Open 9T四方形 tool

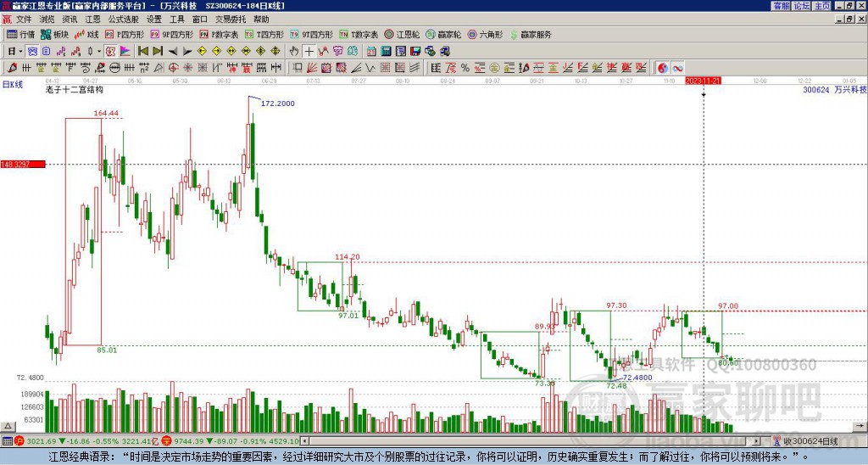pyautogui.click(x=312, y=34)
